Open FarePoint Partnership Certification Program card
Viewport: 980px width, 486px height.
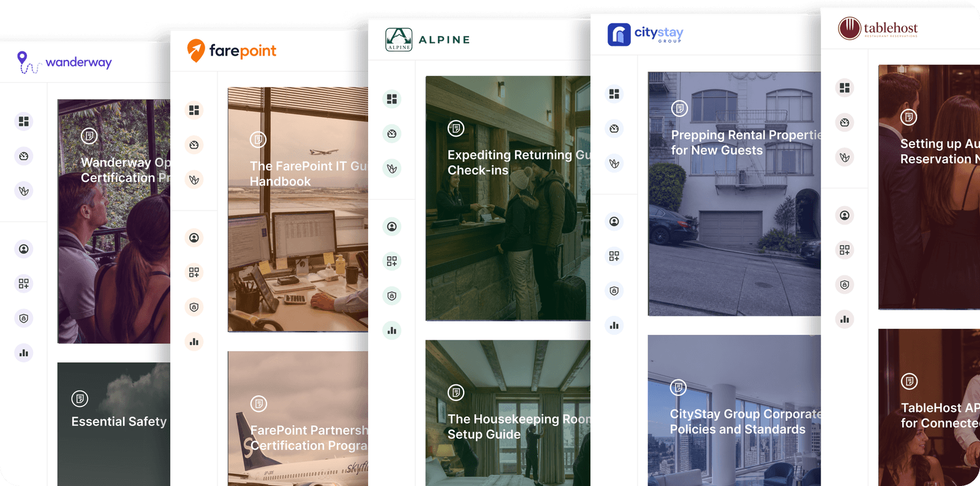click(x=298, y=419)
